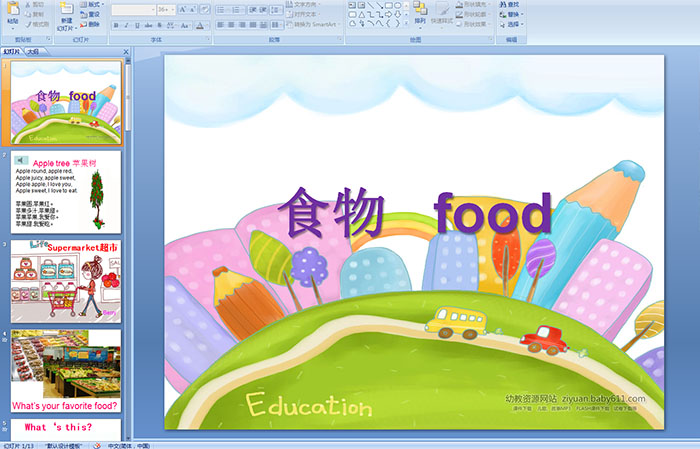Open the font name combo box
Screen dimensions: 700x449
(x=133, y=10)
